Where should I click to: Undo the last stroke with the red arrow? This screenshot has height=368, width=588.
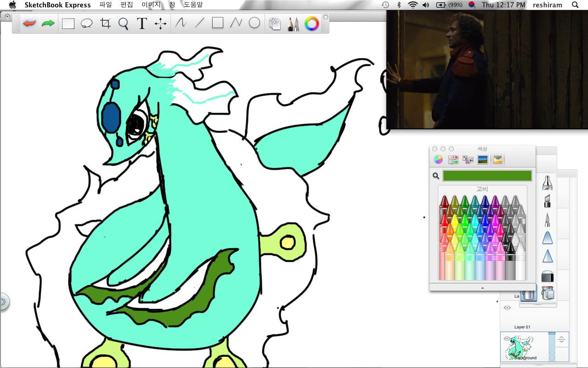(29, 23)
